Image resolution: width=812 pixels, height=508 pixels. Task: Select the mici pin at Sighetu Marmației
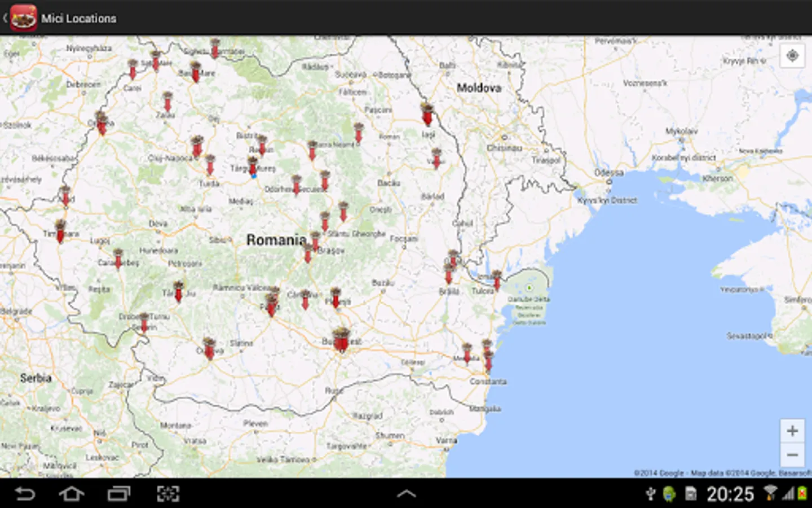(x=215, y=49)
